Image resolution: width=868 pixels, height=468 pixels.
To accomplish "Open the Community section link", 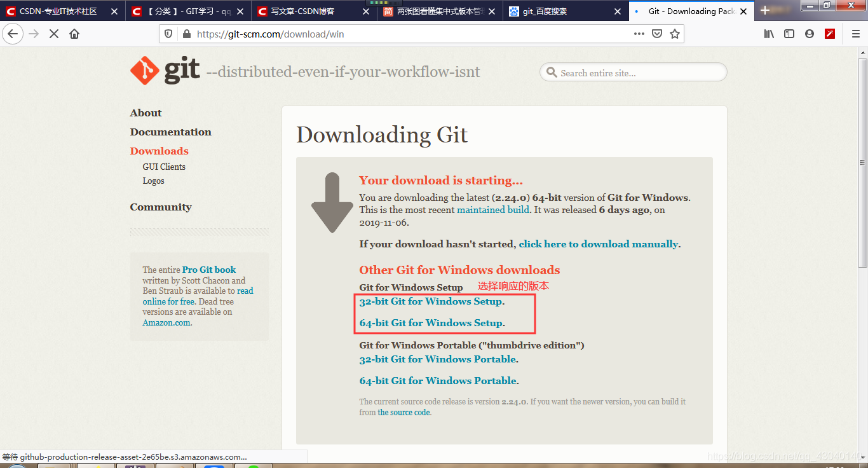I will [x=161, y=207].
